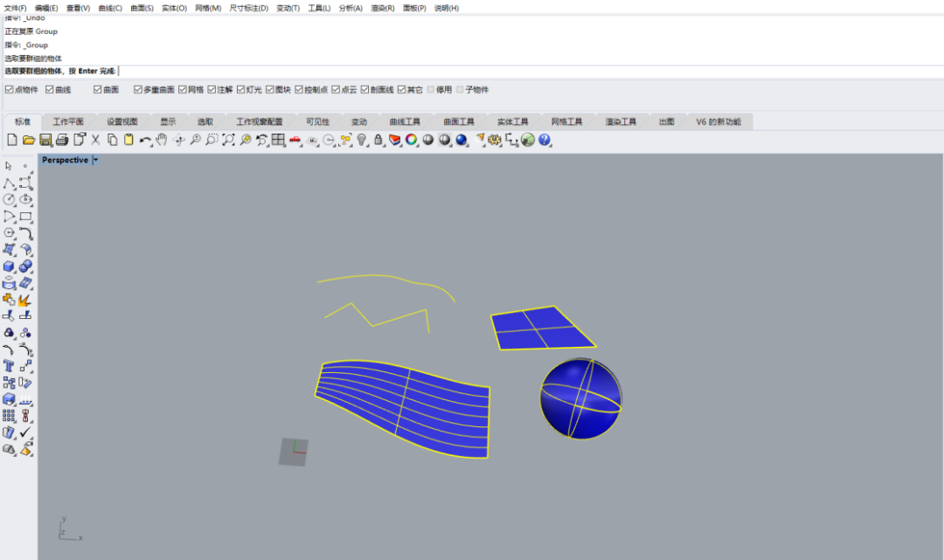Click the Save file icon in toolbar

(45, 140)
